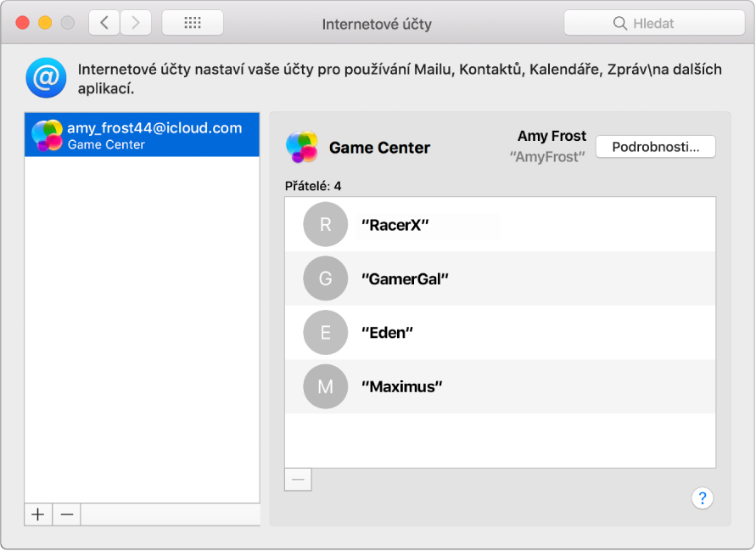Click the Přátelé: 4 label
The width and height of the screenshot is (756, 551).
pyautogui.click(x=313, y=186)
